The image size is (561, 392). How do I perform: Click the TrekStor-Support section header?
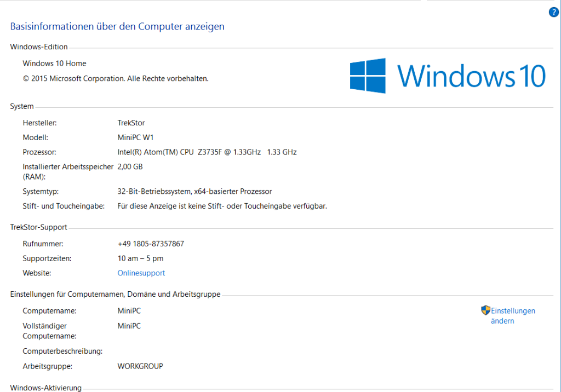coord(39,227)
